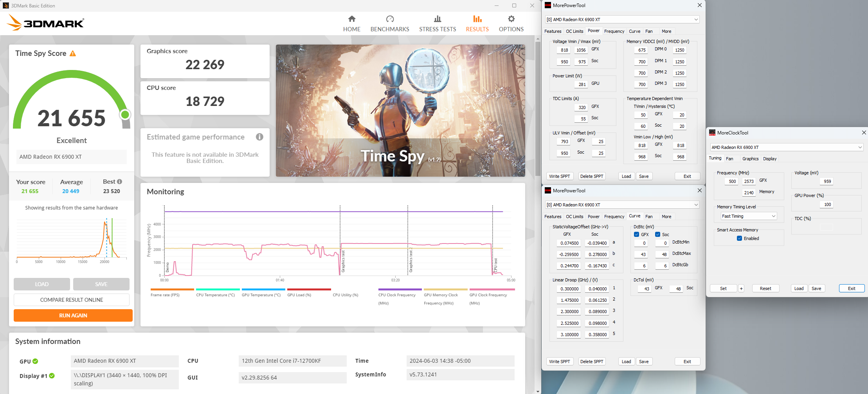Click the Set button in MoreClockTool
This screenshot has height=394, width=868.
click(x=723, y=288)
